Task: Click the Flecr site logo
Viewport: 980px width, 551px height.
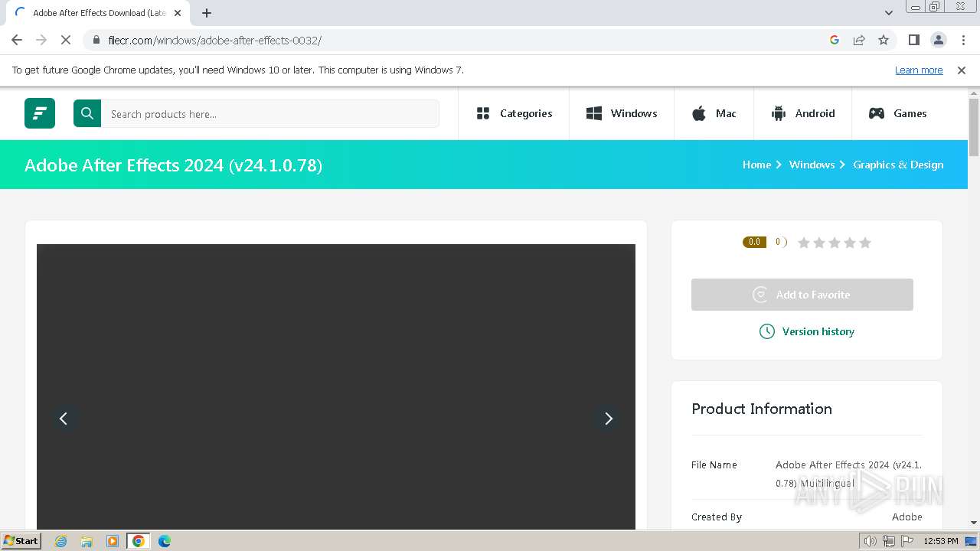Action: [x=40, y=113]
